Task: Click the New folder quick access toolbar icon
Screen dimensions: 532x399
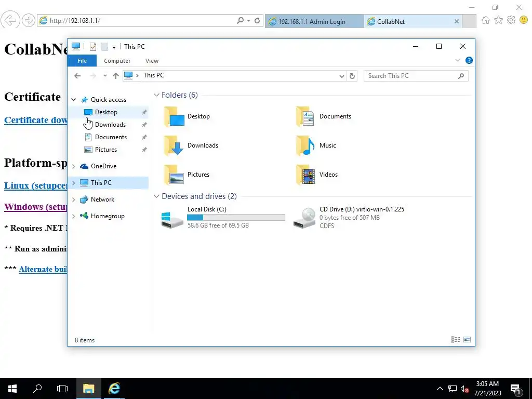Action: (104, 47)
